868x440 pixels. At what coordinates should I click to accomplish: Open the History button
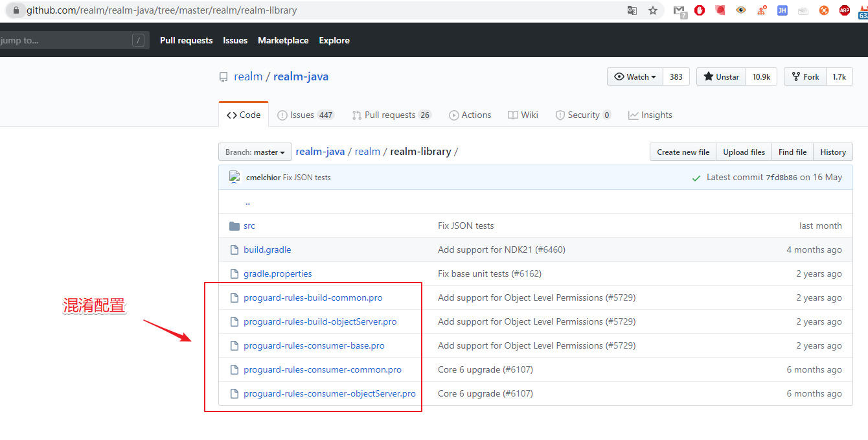tap(832, 152)
